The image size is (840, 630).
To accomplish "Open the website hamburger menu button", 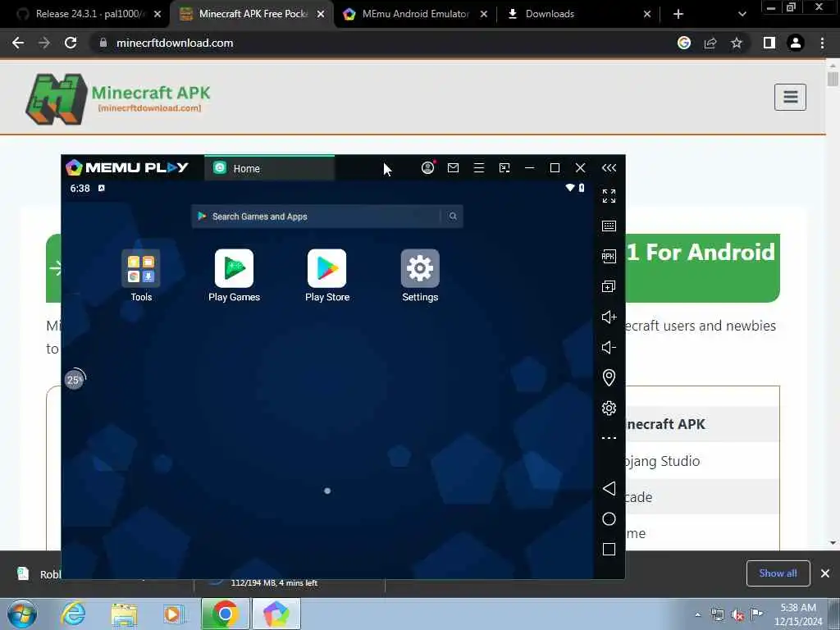I will pyautogui.click(x=790, y=97).
